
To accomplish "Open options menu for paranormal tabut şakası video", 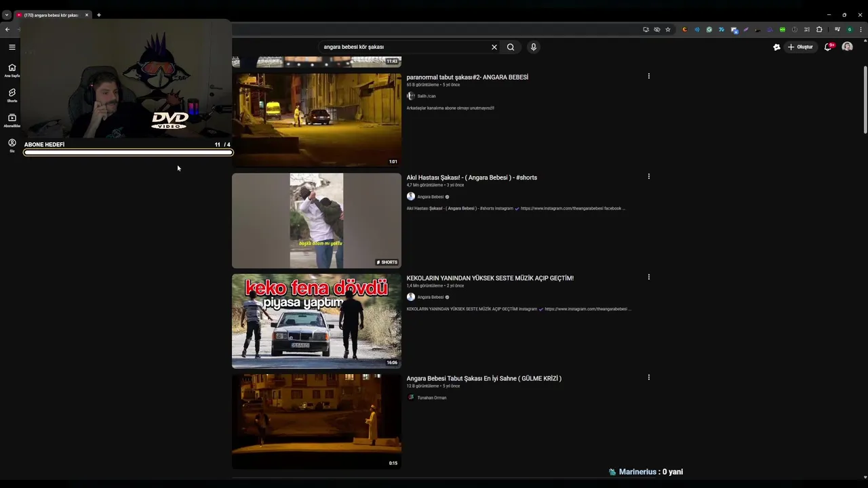I will coord(649,76).
